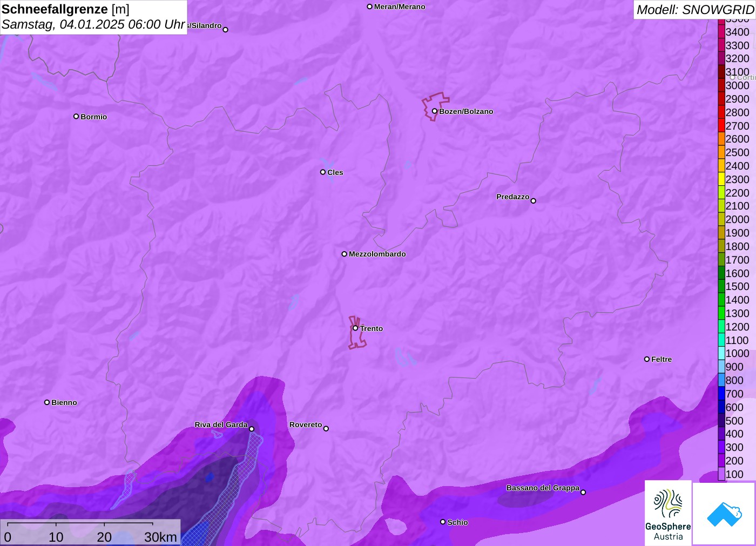Click the Feltre city marker
This screenshot has height=546, width=756.
coord(646,359)
